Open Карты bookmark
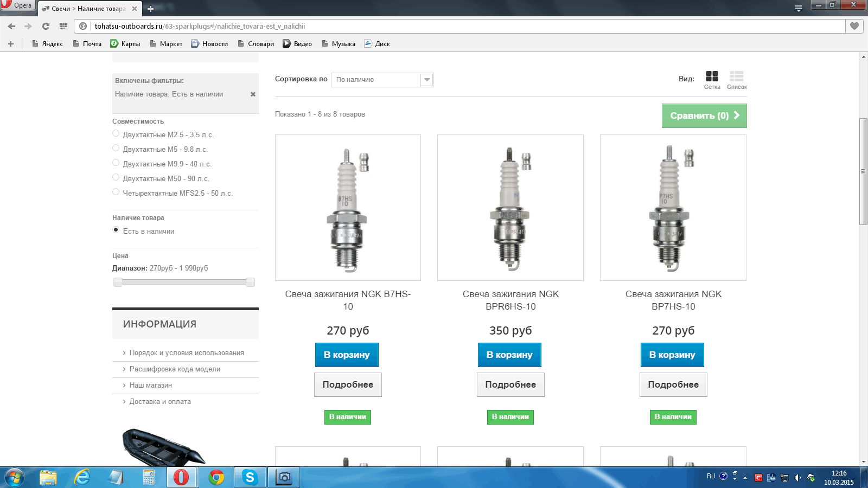 click(125, 44)
